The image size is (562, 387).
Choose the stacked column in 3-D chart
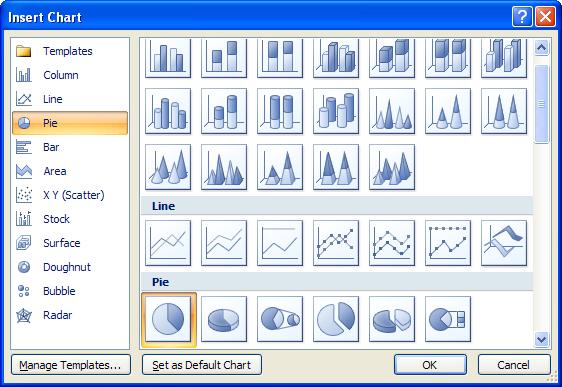coord(392,58)
